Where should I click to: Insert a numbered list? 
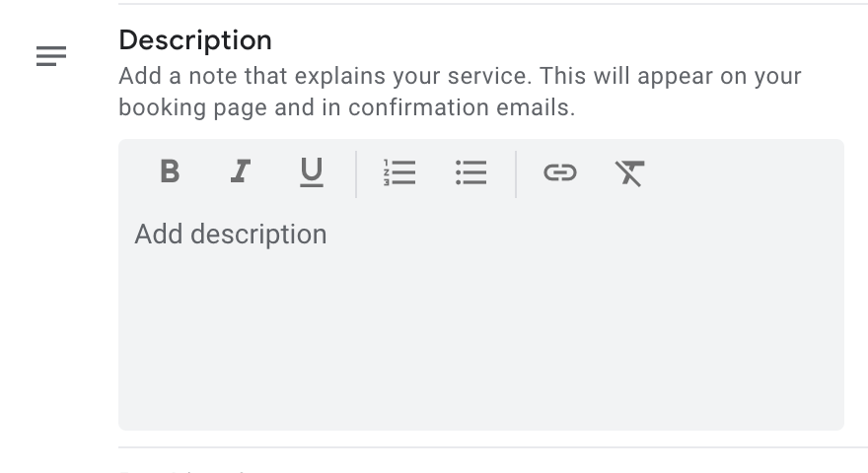[x=399, y=173]
